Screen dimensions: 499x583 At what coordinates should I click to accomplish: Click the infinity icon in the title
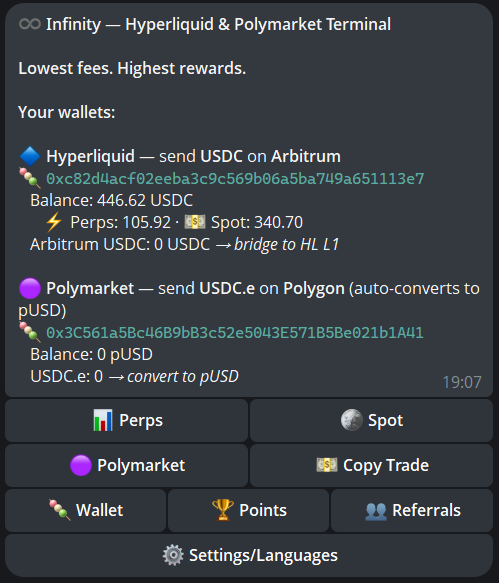[30, 25]
